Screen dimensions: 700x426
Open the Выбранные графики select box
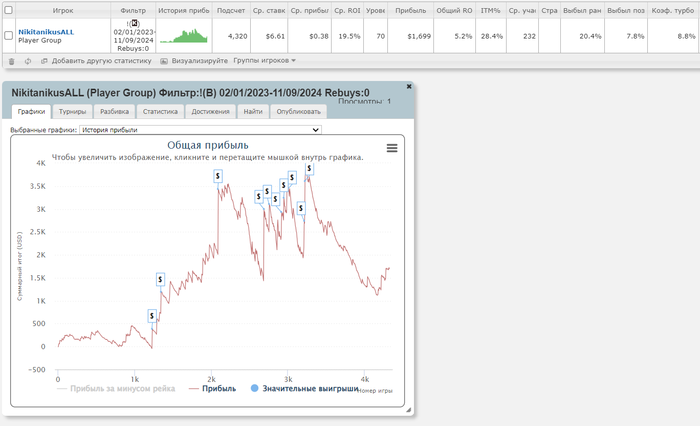(x=200, y=130)
